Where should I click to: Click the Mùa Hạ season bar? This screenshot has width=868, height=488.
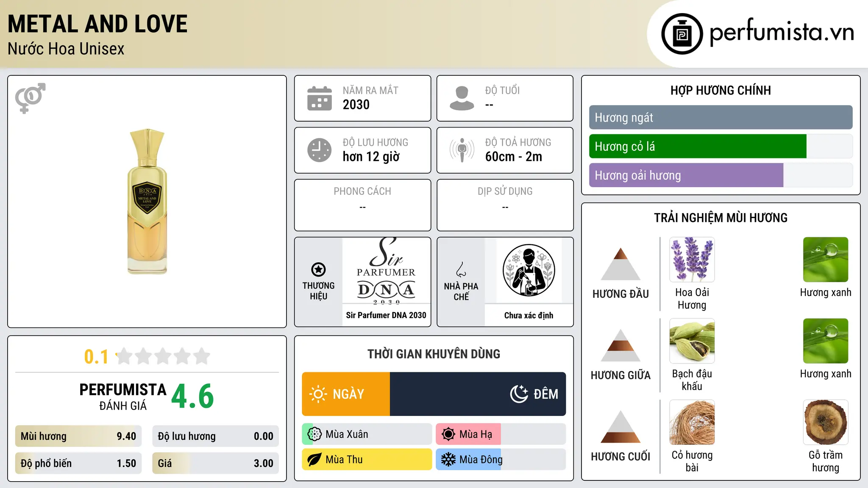click(x=501, y=434)
